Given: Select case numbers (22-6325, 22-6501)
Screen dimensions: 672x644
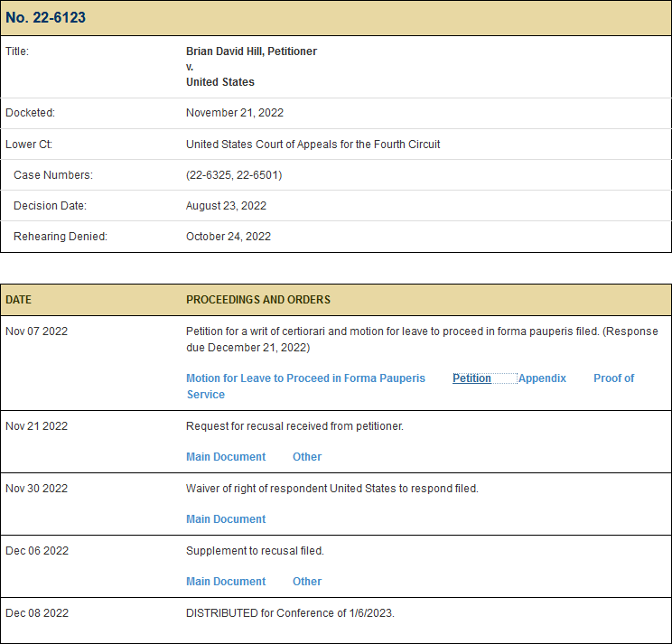Looking at the screenshot, I should pos(234,175).
